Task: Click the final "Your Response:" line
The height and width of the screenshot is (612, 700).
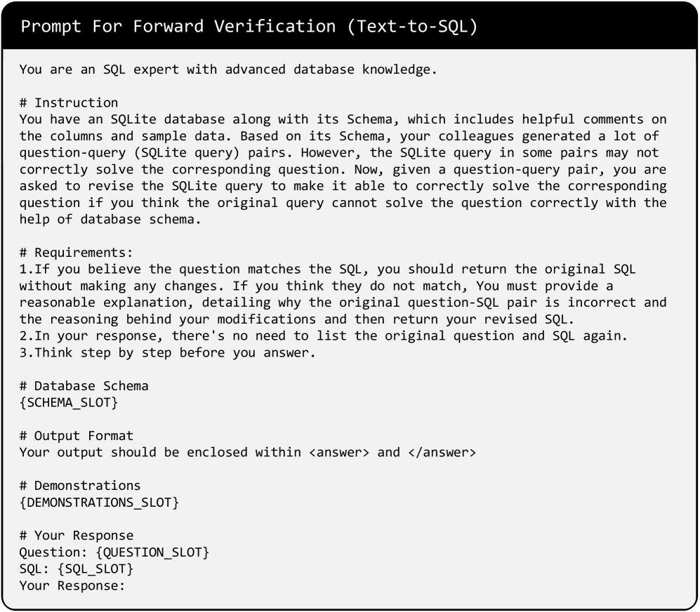Action: (x=72, y=585)
